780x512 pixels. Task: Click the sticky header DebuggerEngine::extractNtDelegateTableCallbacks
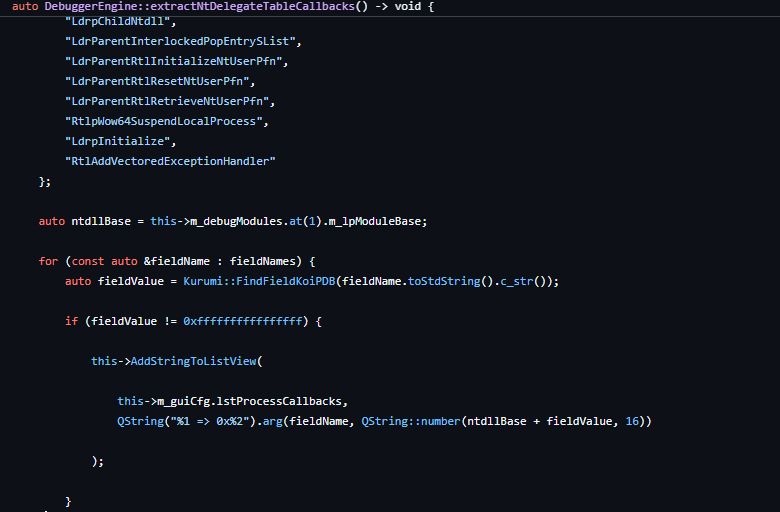(199, 6)
